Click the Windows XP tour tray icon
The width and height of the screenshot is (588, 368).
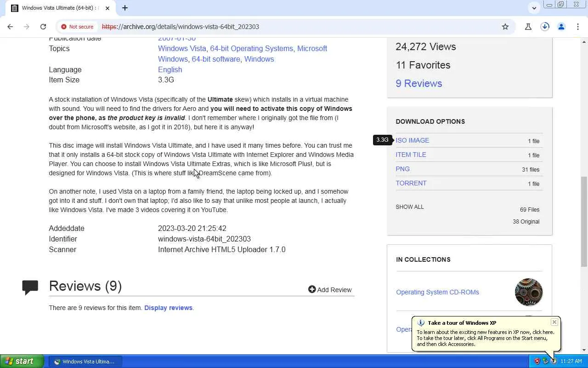click(554, 361)
